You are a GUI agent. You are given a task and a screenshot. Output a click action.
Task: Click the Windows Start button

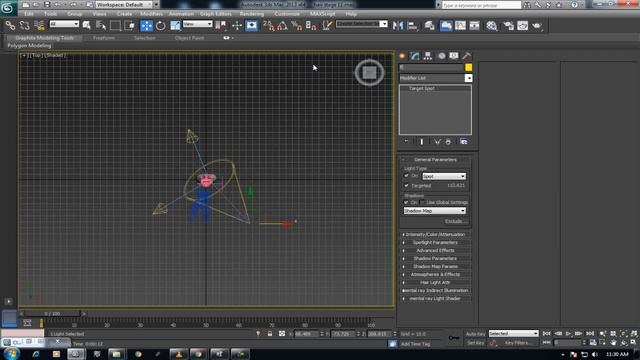pos(10,353)
